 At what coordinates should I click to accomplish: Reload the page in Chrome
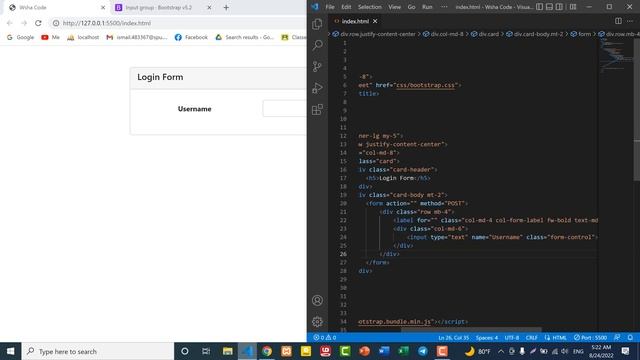click(x=38, y=23)
